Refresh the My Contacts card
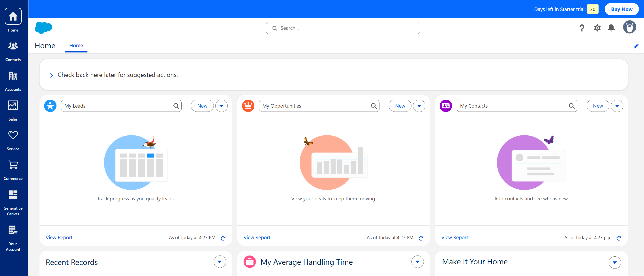Viewport: 644px width, 276px height. [x=619, y=238]
